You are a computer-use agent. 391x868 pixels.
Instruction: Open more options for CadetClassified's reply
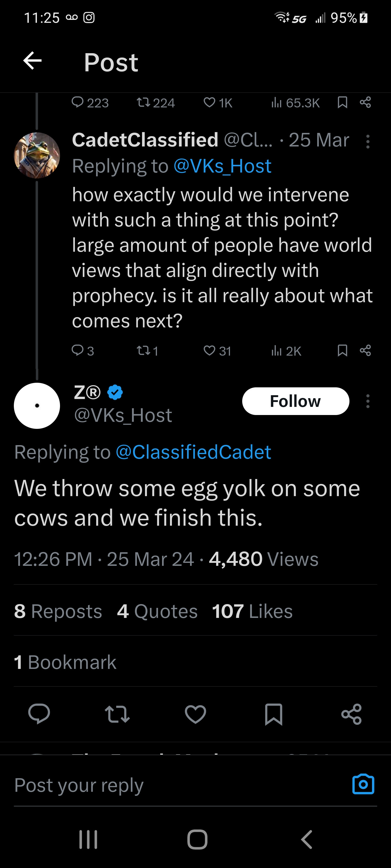pyautogui.click(x=368, y=142)
